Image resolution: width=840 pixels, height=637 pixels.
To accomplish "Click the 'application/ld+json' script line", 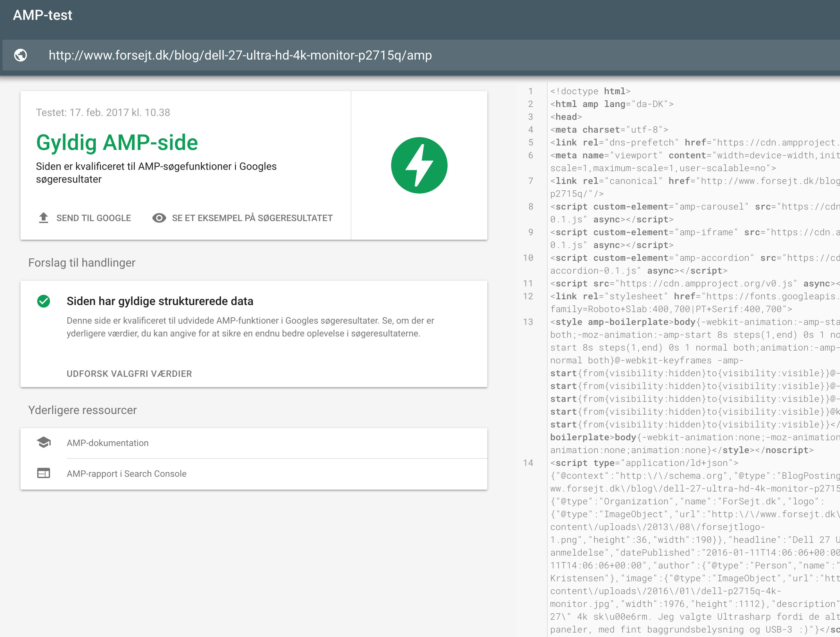I will pyautogui.click(x=644, y=463).
